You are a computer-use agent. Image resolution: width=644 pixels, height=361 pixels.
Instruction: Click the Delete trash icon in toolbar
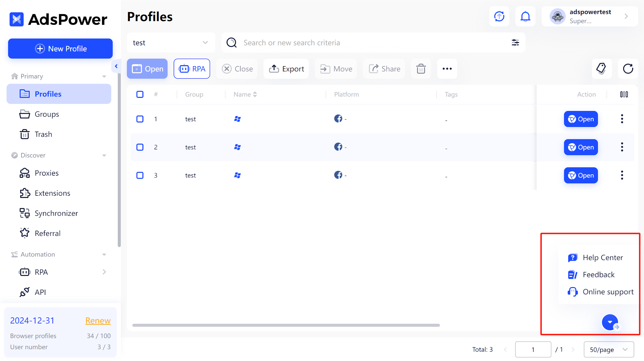tap(421, 68)
